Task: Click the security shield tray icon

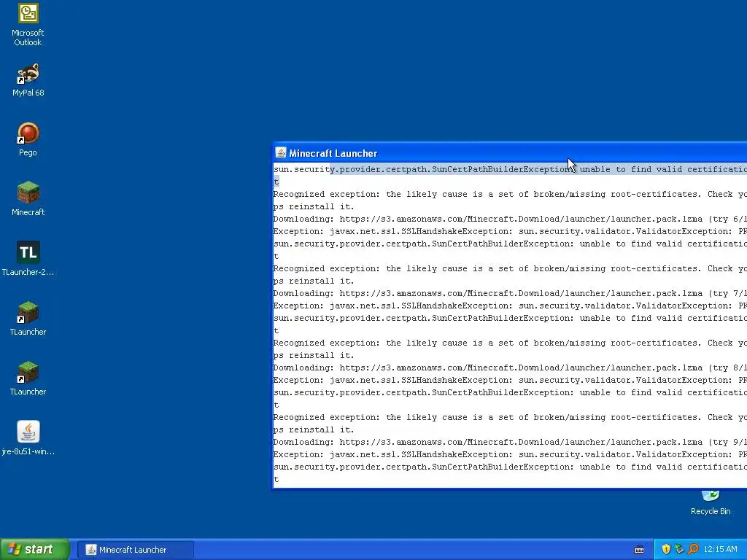Action: pyautogui.click(x=666, y=549)
